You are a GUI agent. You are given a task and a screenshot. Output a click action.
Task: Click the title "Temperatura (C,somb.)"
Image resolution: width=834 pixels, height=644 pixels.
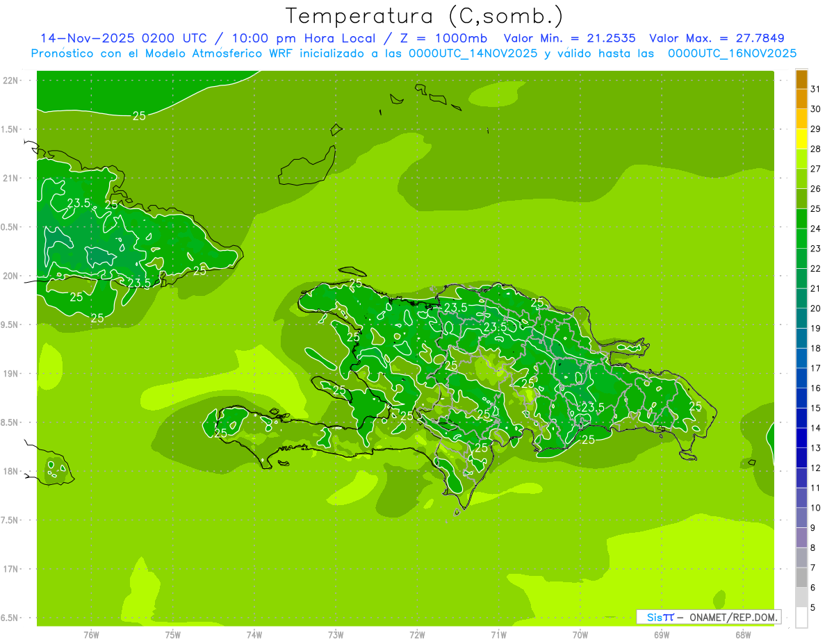click(425, 16)
